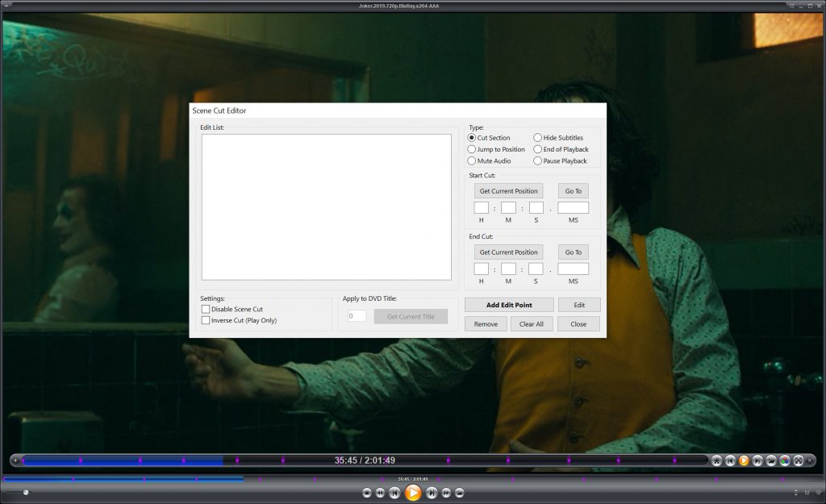
Task: Stop playback using the stop button
Action: click(367, 493)
